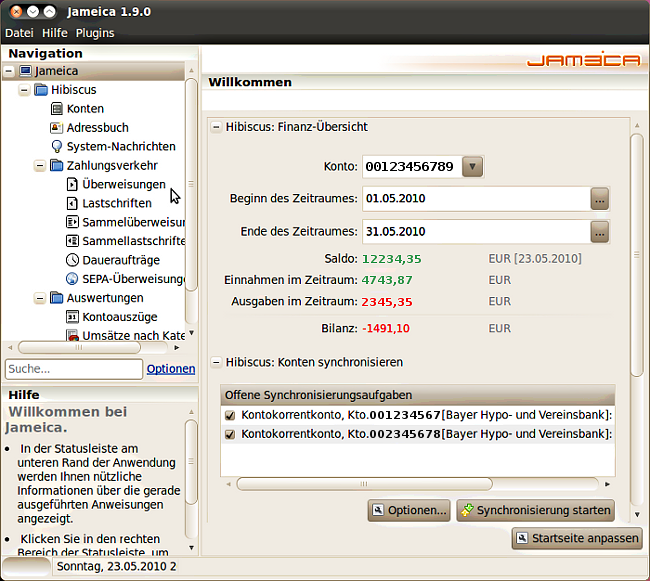Click the Ausgaben value 2345,35
The height and width of the screenshot is (581, 650).
tap(387, 302)
